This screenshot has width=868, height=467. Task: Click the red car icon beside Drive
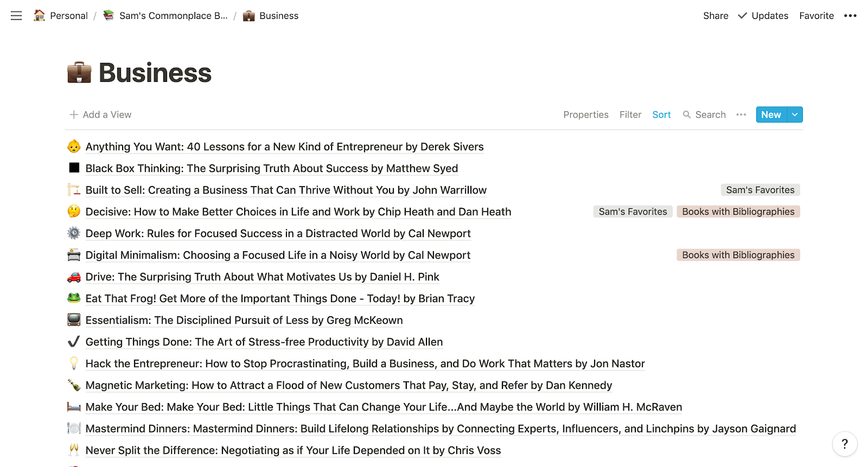(x=74, y=277)
